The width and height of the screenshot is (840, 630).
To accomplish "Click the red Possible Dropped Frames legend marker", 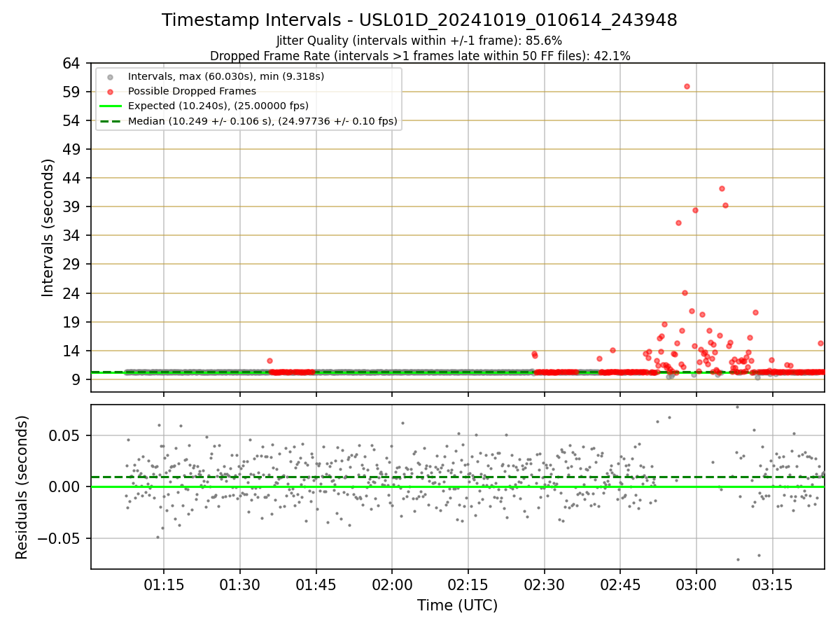I will pyautogui.click(x=110, y=91).
